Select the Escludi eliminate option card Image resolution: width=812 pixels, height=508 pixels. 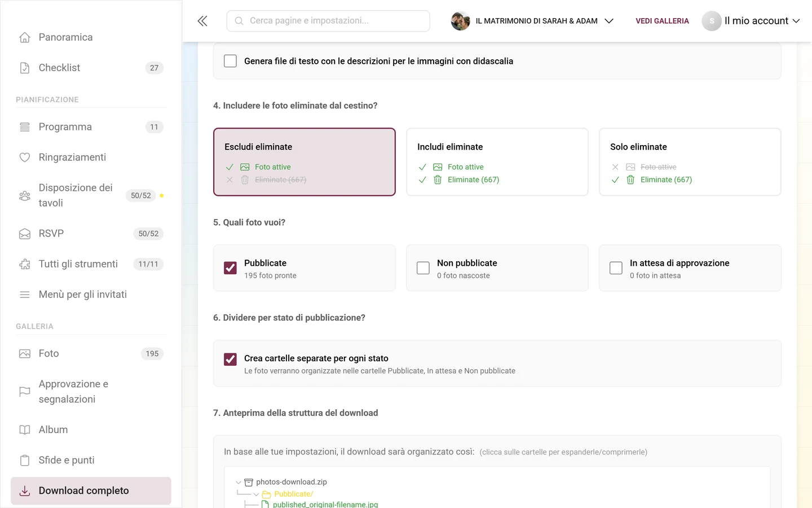304,162
